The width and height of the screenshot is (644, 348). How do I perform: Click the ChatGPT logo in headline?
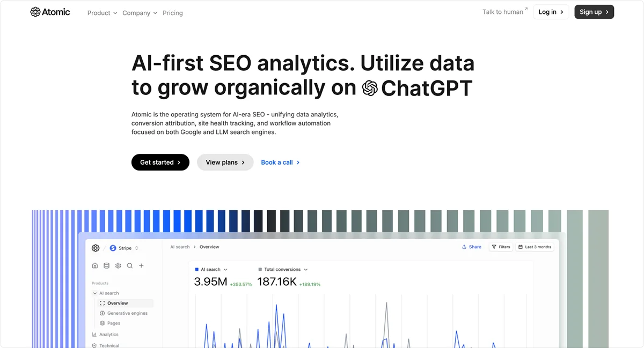370,88
